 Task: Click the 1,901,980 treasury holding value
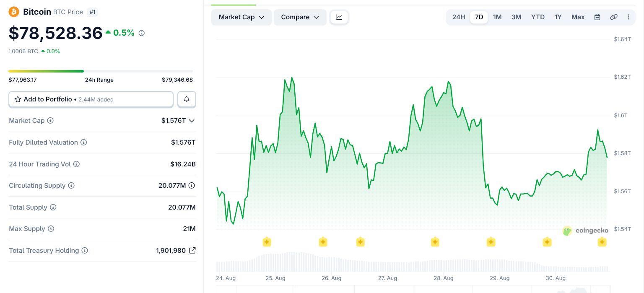tap(171, 251)
